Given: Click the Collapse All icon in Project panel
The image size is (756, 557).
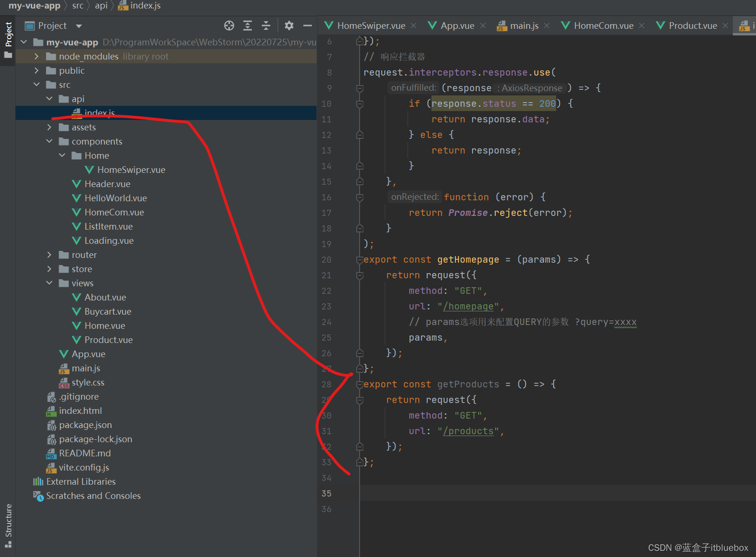Looking at the screenshot, I should point(266,26).
